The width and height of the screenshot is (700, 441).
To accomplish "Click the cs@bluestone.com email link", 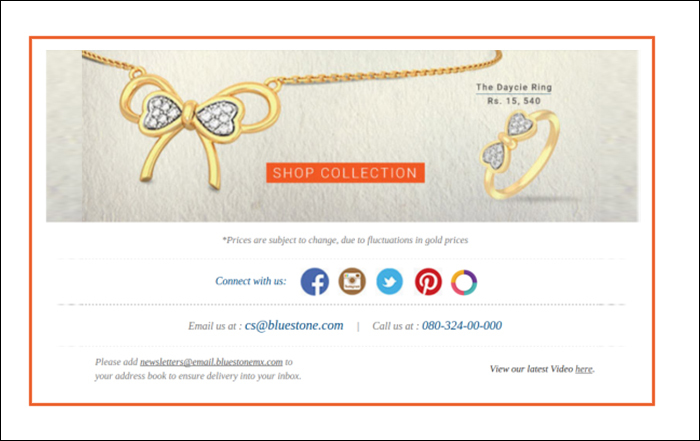I will 294,325.
